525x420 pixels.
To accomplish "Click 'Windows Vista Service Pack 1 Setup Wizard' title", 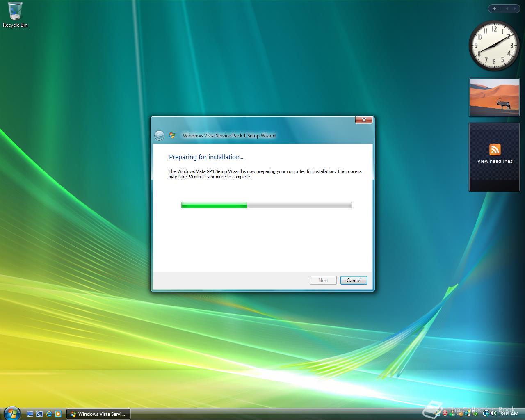I will [229, 136].
